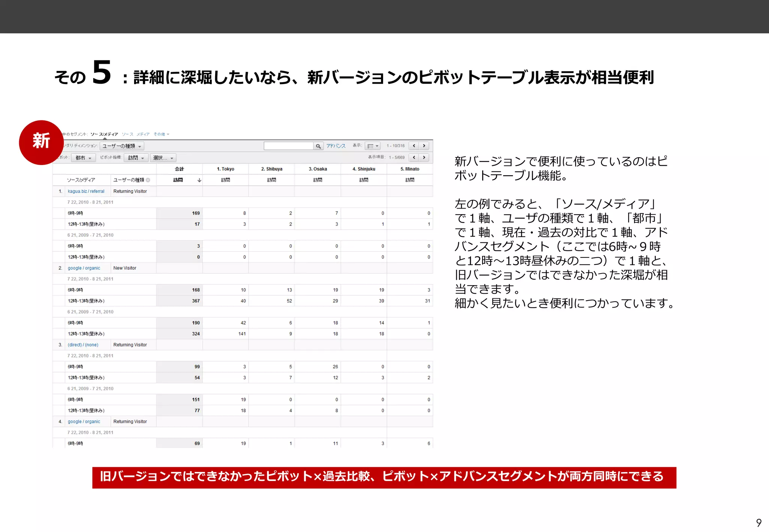The height and width of the screenshot is (532, 769).
Task: Click total value 151 in the table
Action: (x=196, y=400)
